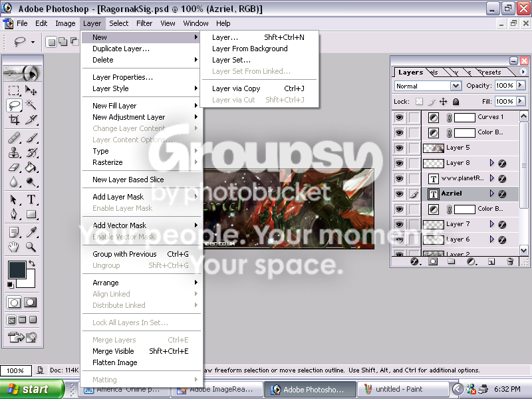Open the Filter menu
Screen dimensions: 532x399
[x=144, y=23]
